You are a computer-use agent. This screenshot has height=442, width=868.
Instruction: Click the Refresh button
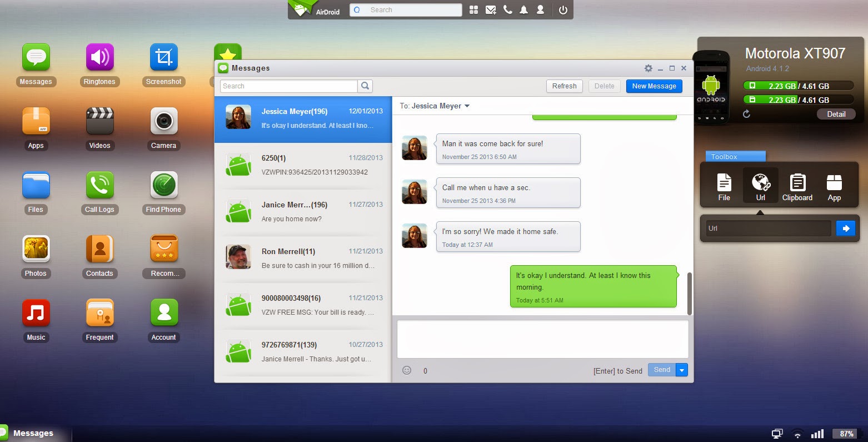(x=564, y=86)
